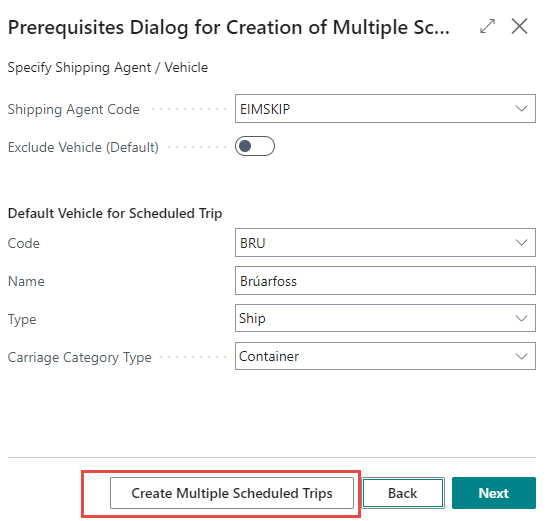Toggle the Exclude Vehicle (Default) switch
This screenshot has width=546, height=521.
click(255, 146)
